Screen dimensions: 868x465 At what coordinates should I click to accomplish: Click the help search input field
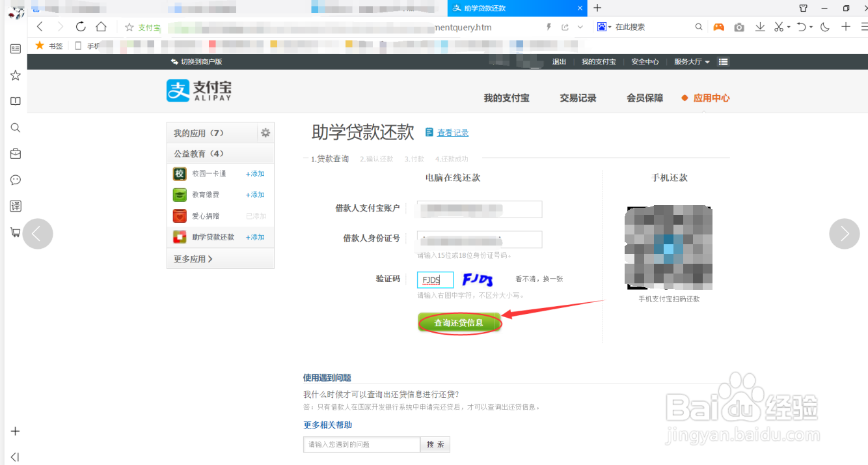click(x=362, y=444)
